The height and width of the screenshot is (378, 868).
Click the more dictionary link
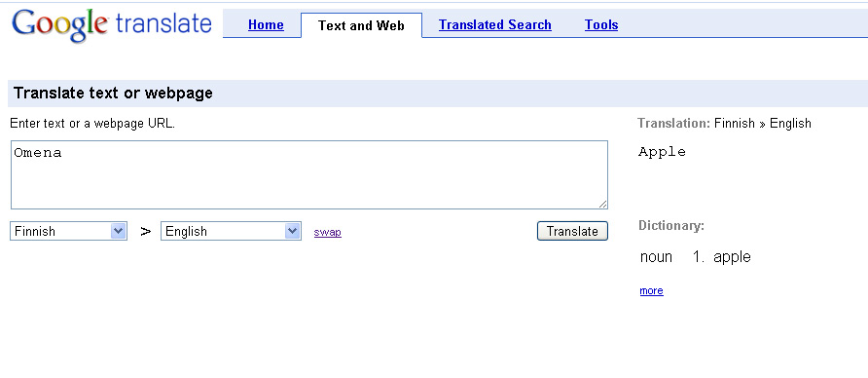click(x=652, y=291)
